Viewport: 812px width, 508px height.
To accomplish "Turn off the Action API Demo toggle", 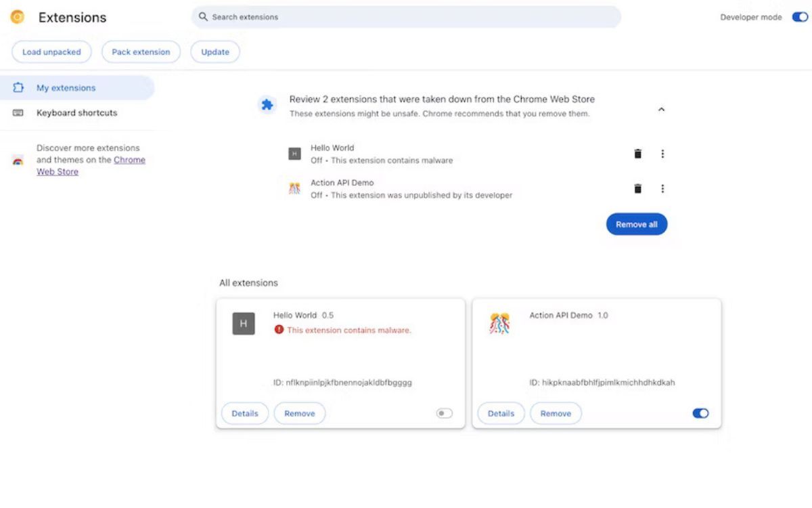I will (x=700, y=413).
